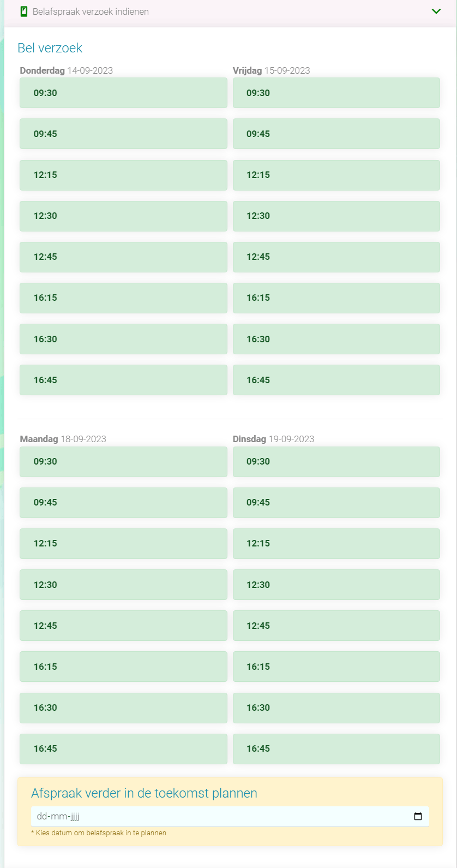Collapse the Belafspraak verzoek indienen section chevron

[x=436, y=11]
